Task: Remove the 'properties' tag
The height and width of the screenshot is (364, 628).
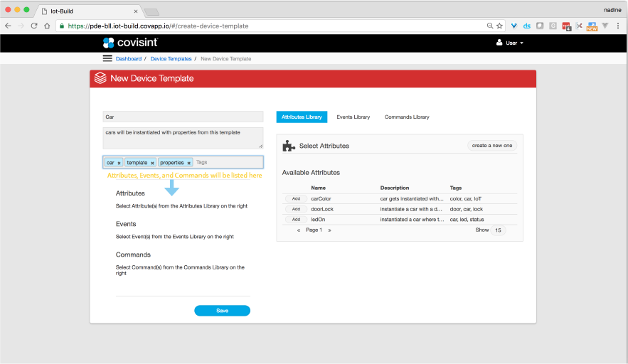Action: [189, 163]
